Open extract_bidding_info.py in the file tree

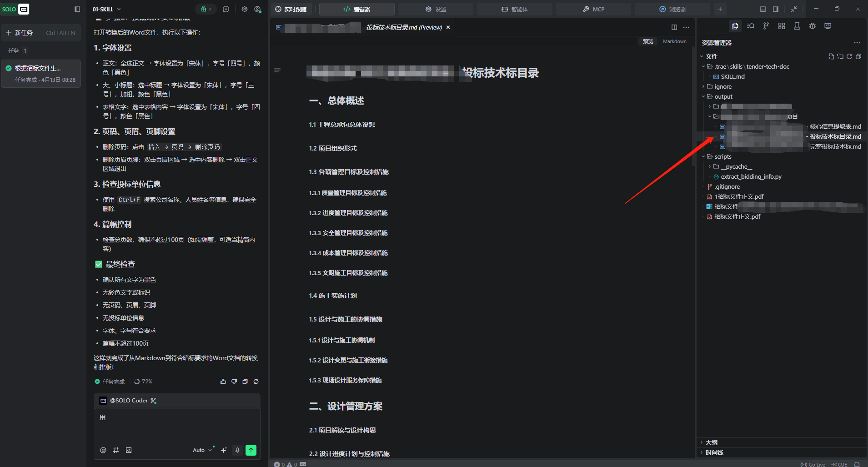click(x=751, y=176)
